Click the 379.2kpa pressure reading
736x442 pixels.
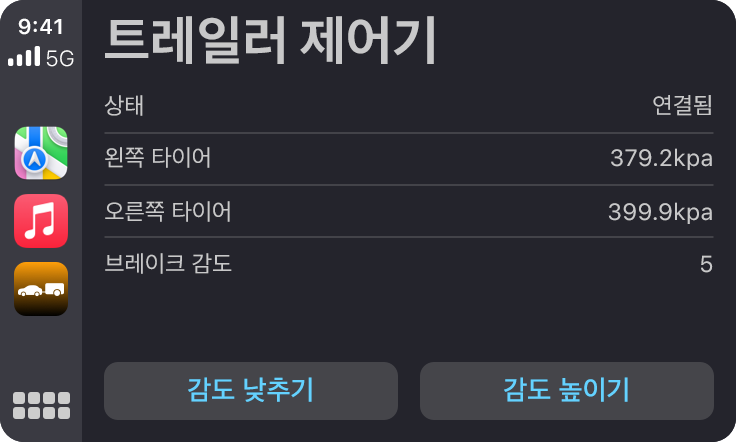click(x=661, y=158)
